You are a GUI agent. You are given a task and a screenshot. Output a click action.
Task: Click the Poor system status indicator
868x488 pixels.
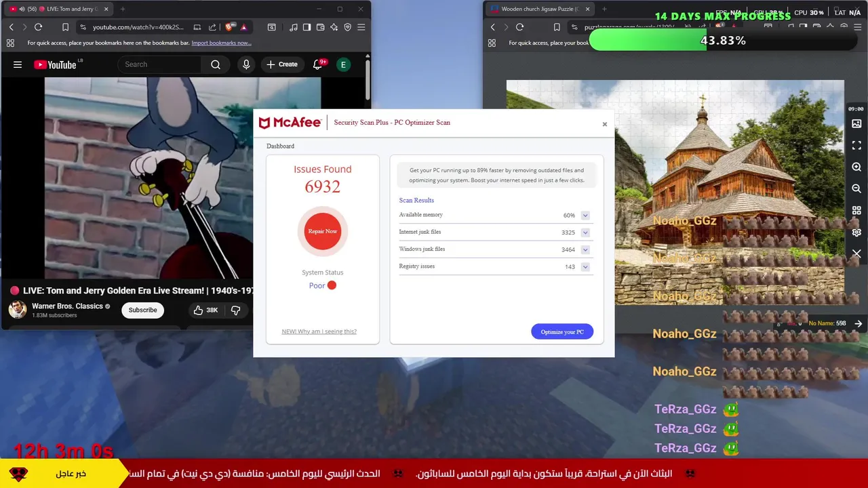(323, 285)
